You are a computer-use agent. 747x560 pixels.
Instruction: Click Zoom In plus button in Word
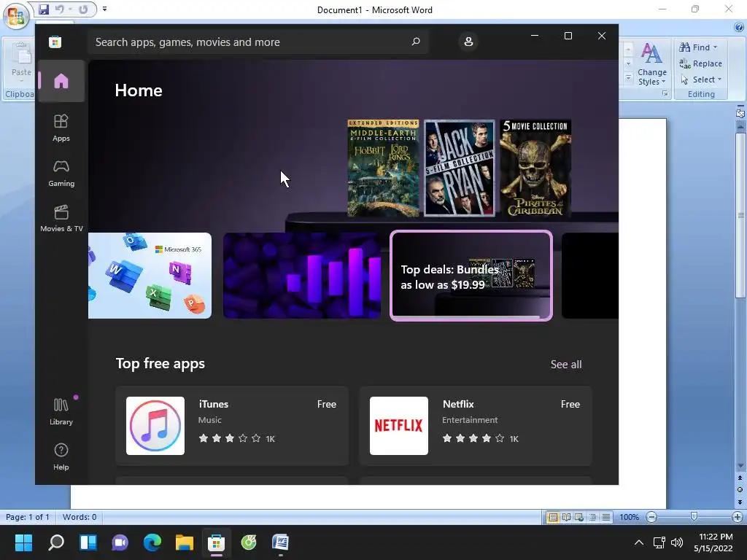tap(738, 517)
